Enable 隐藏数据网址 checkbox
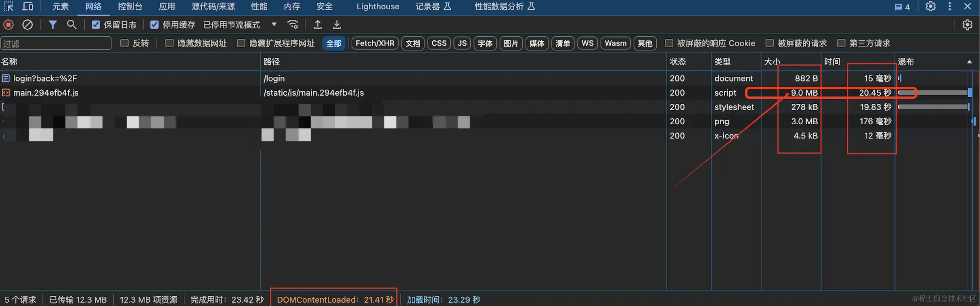The image size is (980, 306). [170, 43]
